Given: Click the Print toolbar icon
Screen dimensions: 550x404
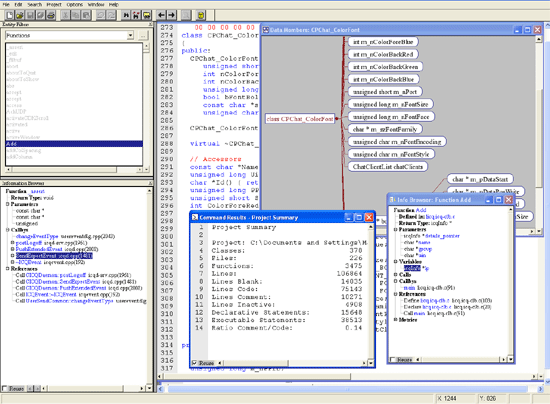Looking at the screenshot, I should click(x=51, y=15).
